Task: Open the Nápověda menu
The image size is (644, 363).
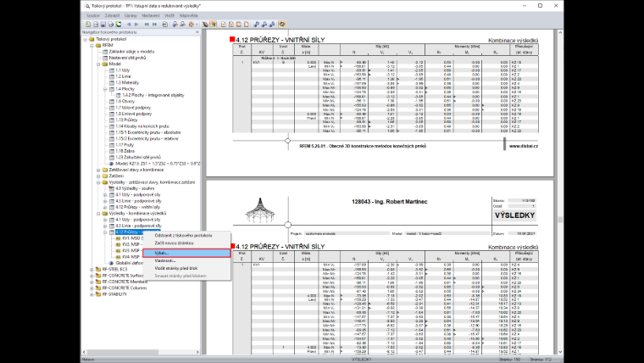Action: [x=188, y=15]
